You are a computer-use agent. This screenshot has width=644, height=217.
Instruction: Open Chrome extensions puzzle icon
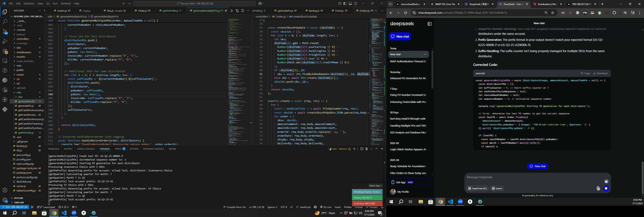click(x=614, y=13)
